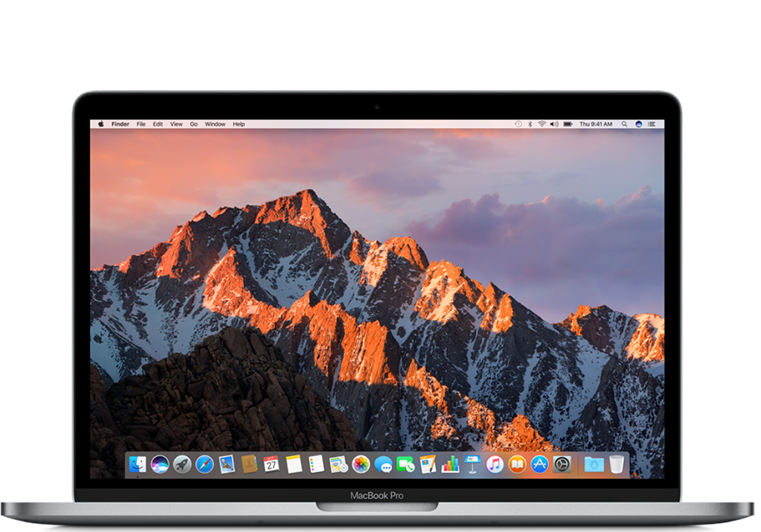Viewport: 761px width, 532px height.
Task: Check the battery status icon
Action: click(x=568, y=124)
